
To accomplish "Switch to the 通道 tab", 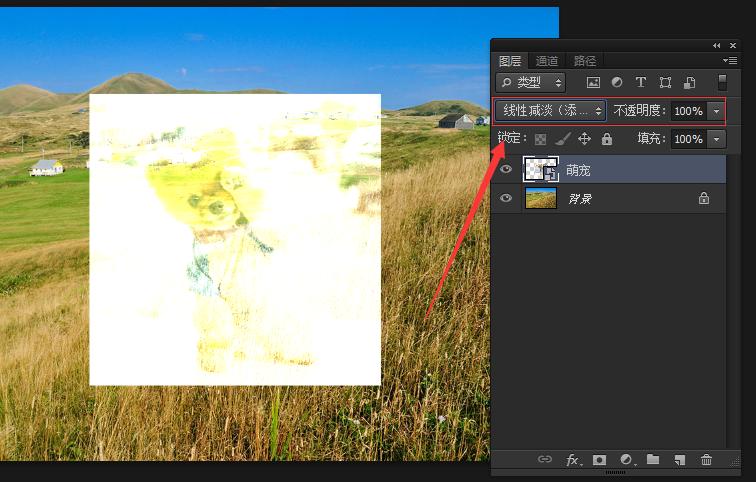I will (x=546, y=61).
